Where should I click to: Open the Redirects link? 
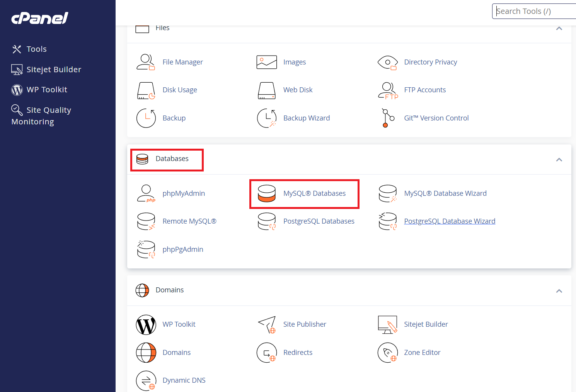(x=298, y=353)
